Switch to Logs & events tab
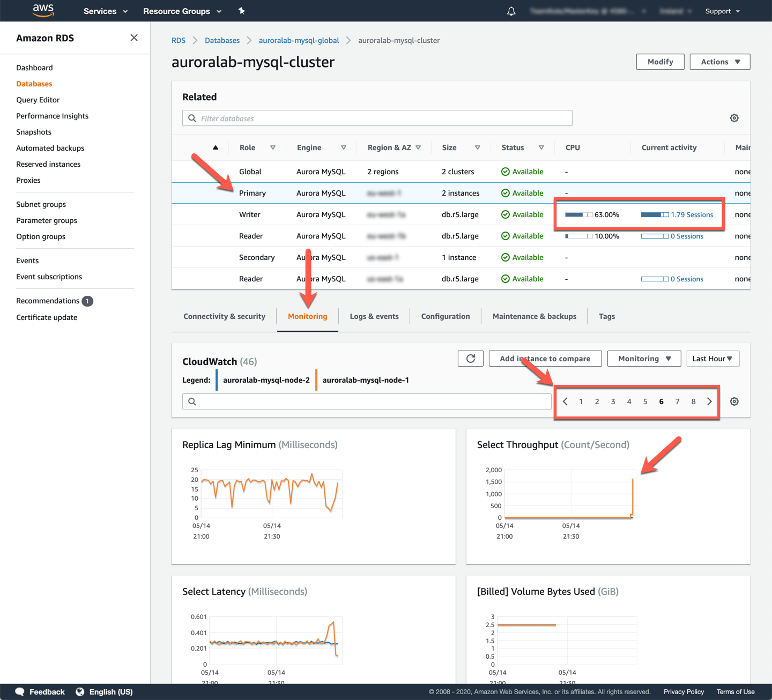Screen dimensions: 772x700 tap(374, 316)
